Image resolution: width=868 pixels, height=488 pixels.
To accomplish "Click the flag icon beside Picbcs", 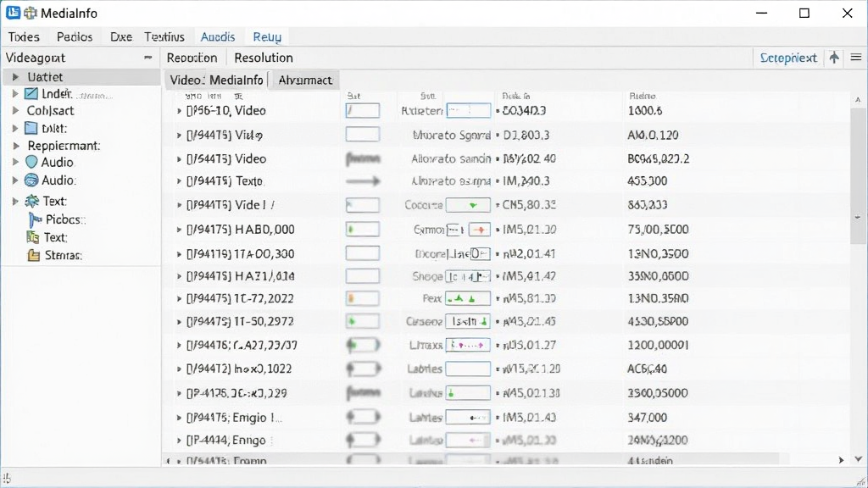I will pyautogui.click(x=35, y=220).
